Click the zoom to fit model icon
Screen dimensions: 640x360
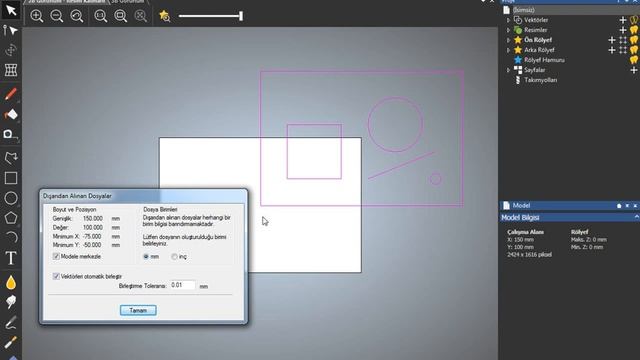(120, 16)
